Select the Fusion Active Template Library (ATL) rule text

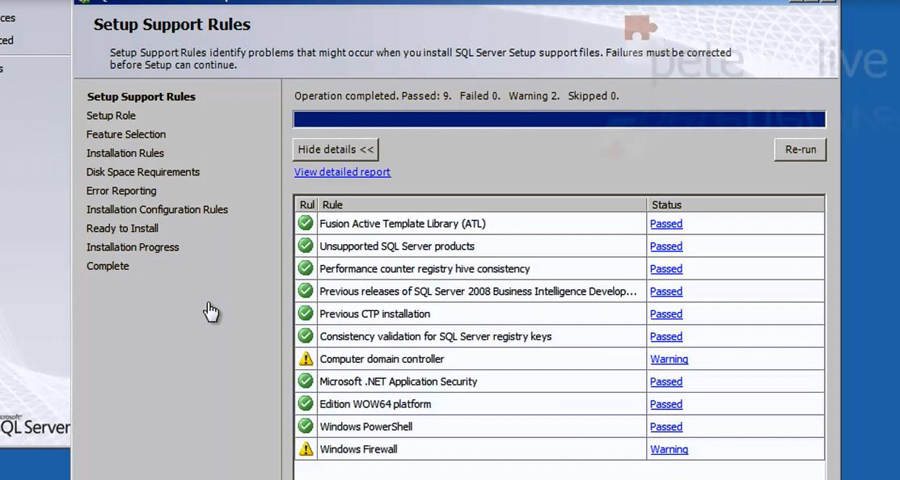pos(402,223)
